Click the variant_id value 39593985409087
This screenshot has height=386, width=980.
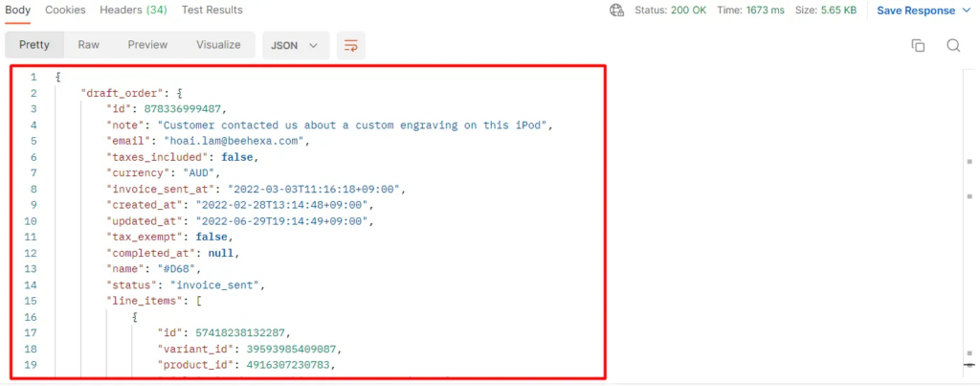[291, 349]
